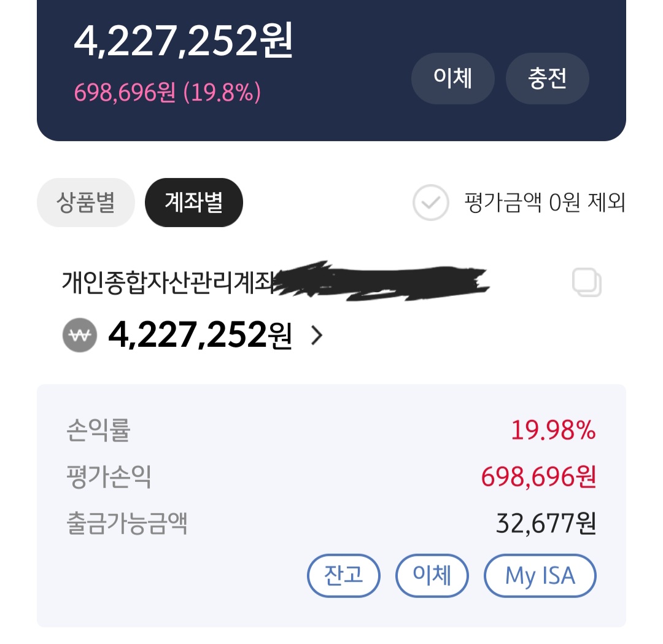Viewport: 663px width, 644px height.
Task: Tap the 출금가능금액 32,677원 amount
Action: pos(546,524)
